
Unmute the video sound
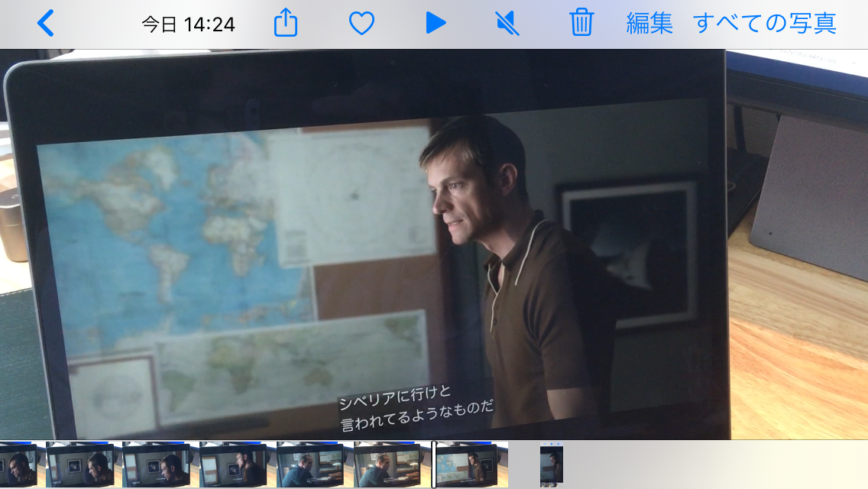pyautogui.click(x=507, y=24)
